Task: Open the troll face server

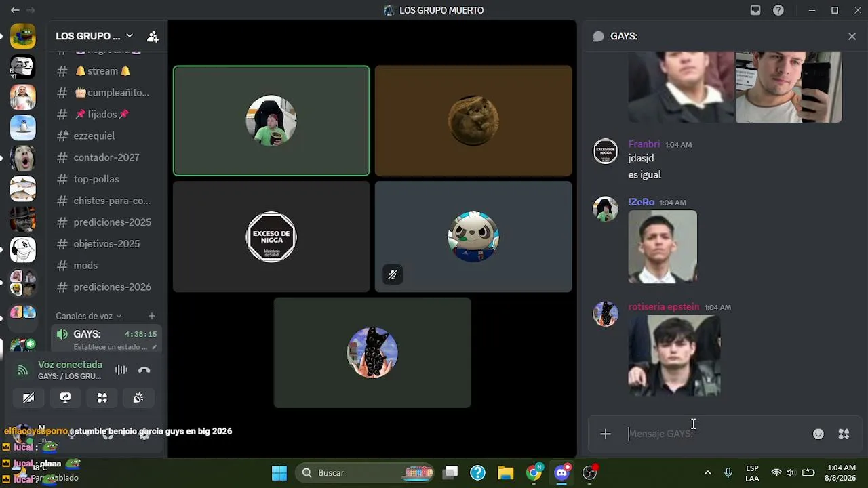Action: pyautogui.click(x=23, y=67)
